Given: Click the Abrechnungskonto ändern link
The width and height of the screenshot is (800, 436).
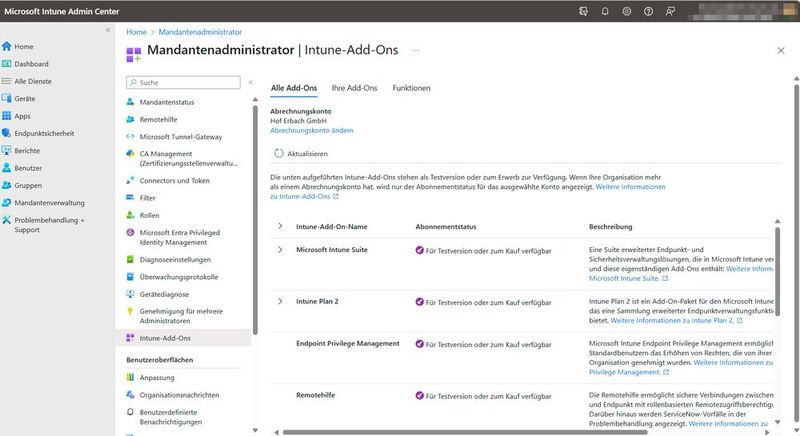Looking at the screenshot, I should point(311,131).
